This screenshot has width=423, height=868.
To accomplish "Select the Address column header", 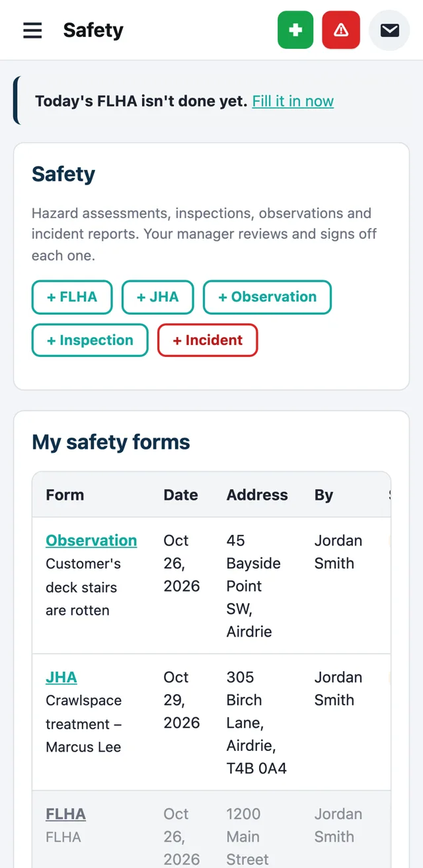I will 257,495.
